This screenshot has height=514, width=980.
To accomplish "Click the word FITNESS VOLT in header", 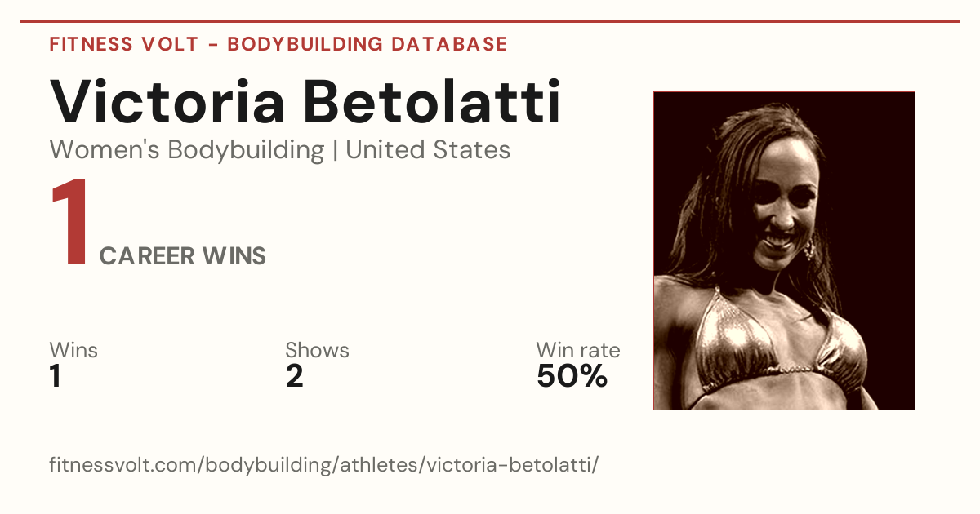I will [124, 44].
